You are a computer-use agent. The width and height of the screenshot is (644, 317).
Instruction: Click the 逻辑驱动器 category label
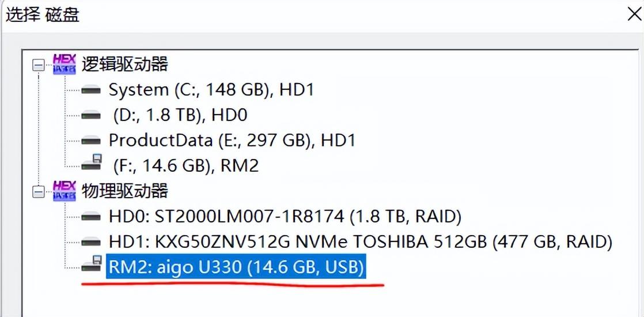pos(125,64)
